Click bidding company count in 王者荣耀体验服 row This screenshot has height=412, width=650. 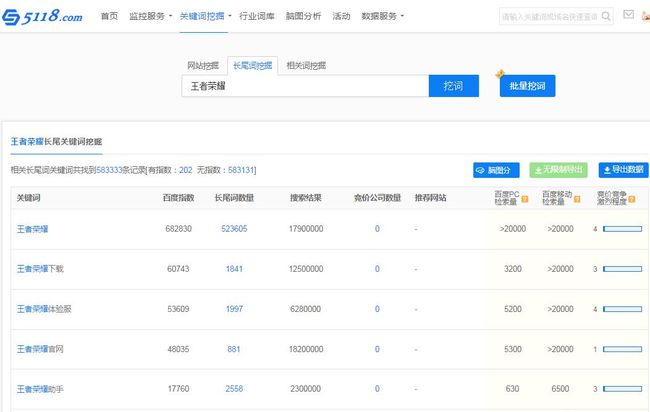click(377, 309)
